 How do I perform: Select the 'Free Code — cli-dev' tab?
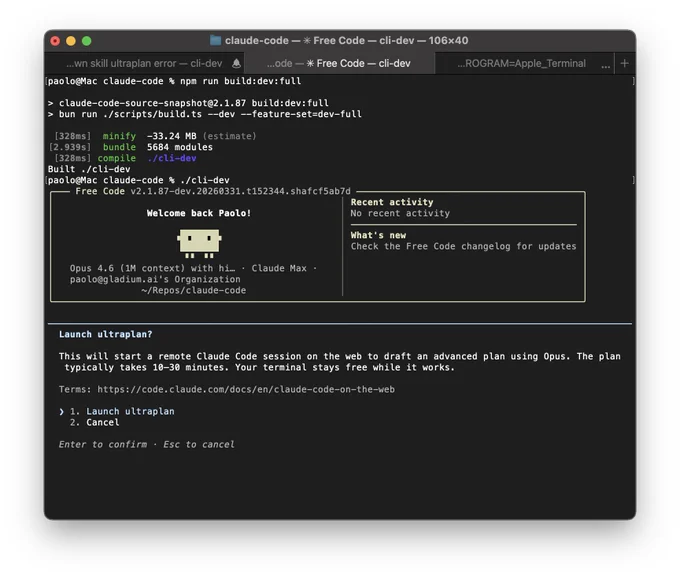(339, 63)
